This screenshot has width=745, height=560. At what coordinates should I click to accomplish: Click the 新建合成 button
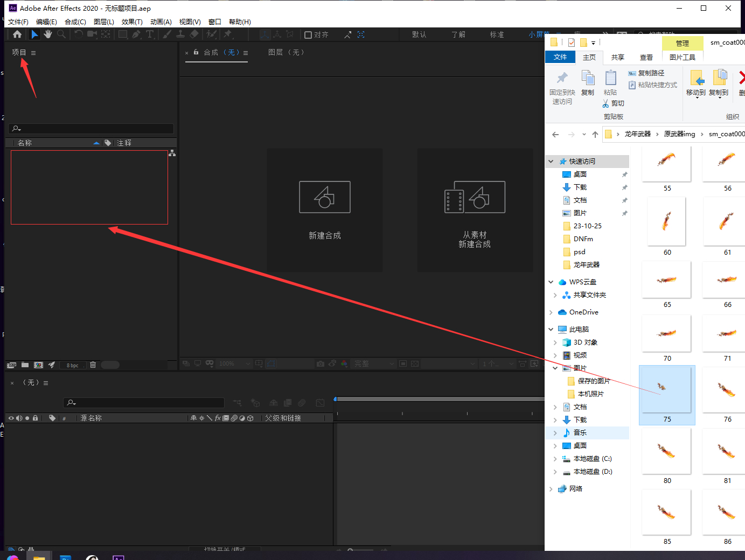(x=325, y=210)
